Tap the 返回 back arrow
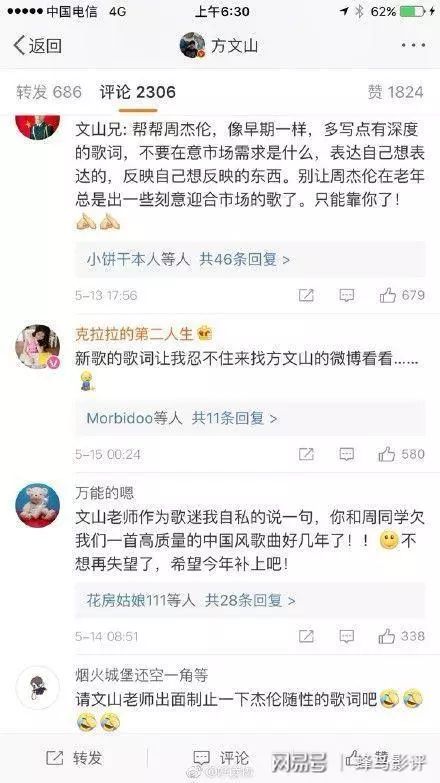440x783 pixels. tap(37, 45)
